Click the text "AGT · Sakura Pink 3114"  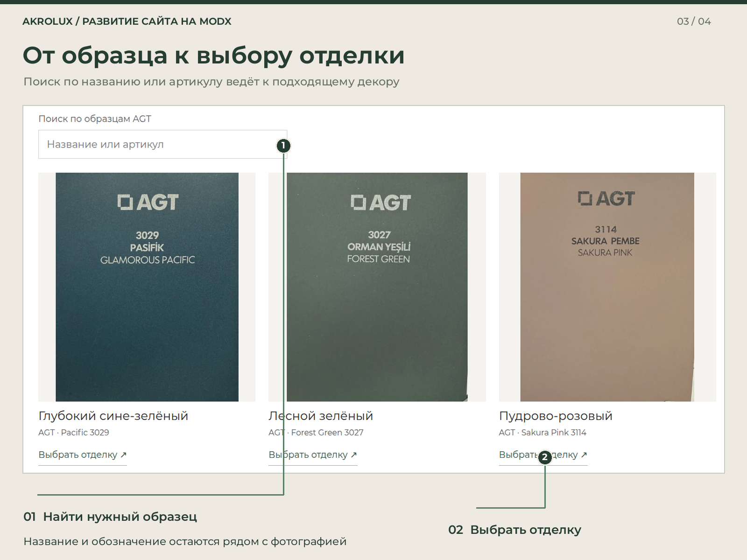[543, 433]
